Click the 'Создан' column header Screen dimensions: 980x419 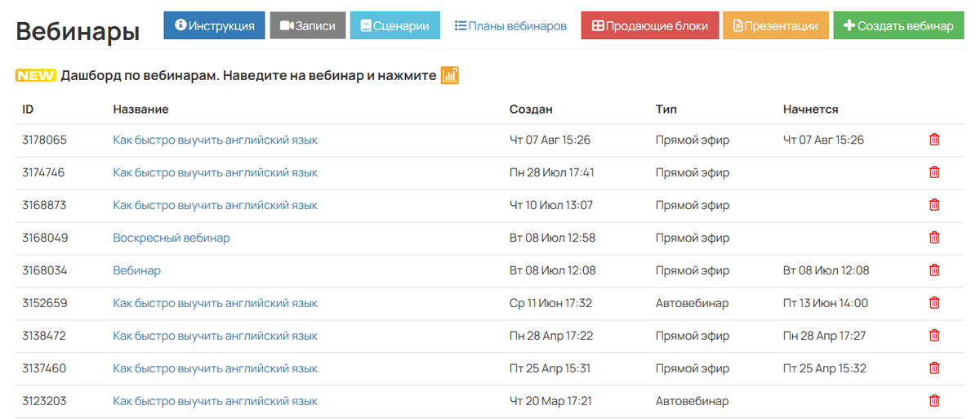(x=531, y=109)
